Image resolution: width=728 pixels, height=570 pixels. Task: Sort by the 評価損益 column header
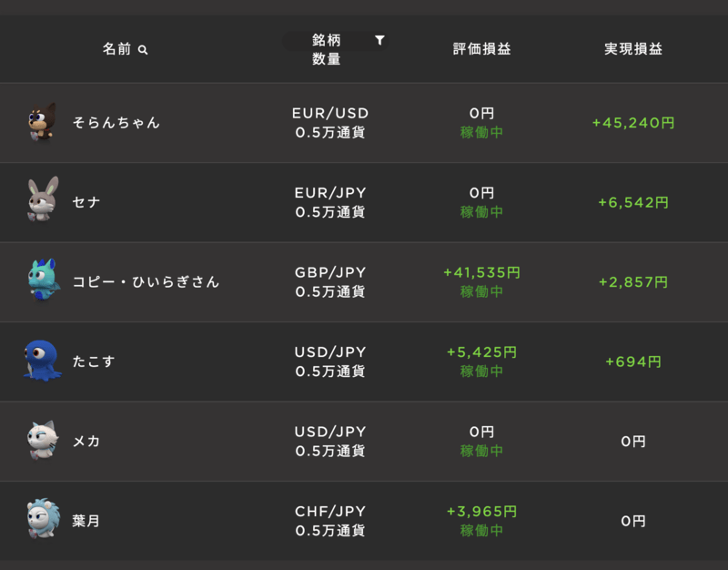tap(481, 49)
